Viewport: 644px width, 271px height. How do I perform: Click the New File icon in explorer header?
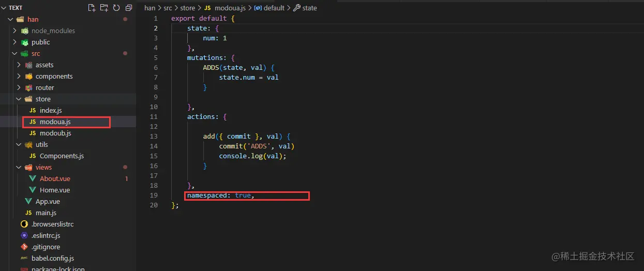(x=92, y=8)
